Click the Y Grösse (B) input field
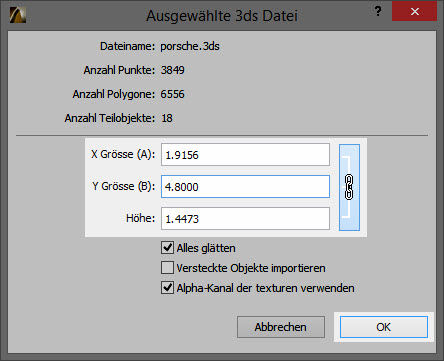The height and width of the screenshot is (361, 444). tap(245, 187)
